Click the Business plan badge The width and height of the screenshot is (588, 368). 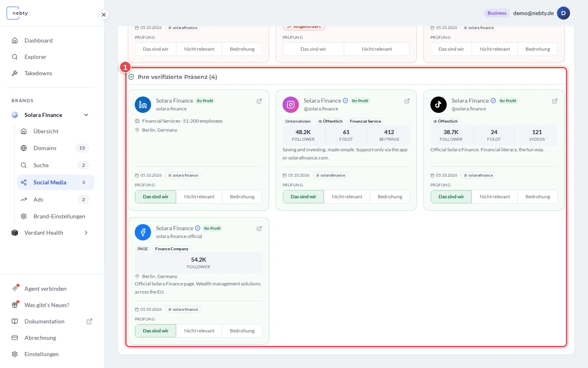pos(497,13)
